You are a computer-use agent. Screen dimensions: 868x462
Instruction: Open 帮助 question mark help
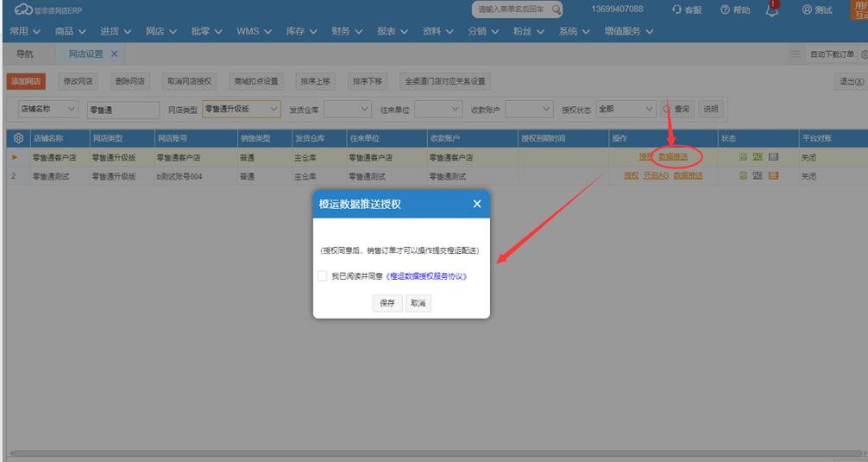coord(725,9)
